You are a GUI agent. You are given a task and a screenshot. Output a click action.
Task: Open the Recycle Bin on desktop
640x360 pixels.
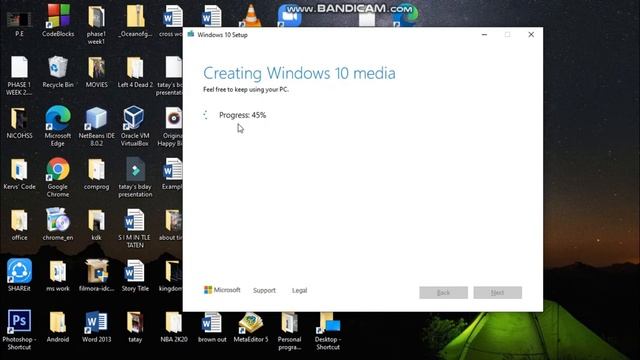[58, 72]
